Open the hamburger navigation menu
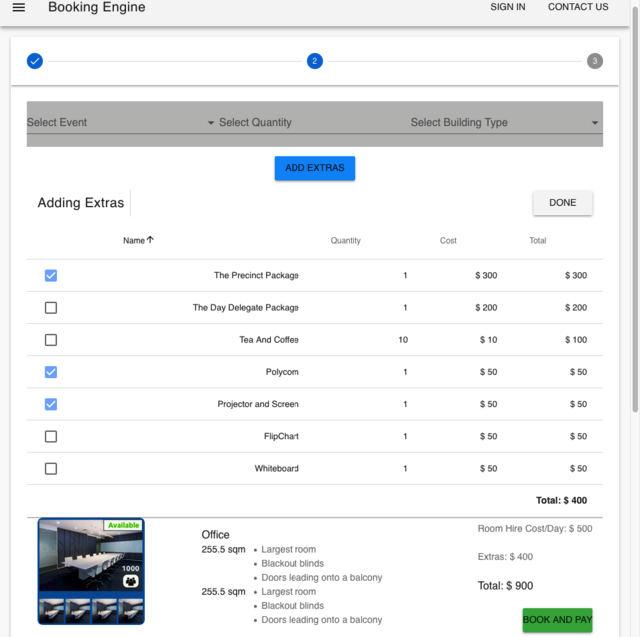Image resolution: width=640 pixels, height=637 pixels. [x=18, y=8]
